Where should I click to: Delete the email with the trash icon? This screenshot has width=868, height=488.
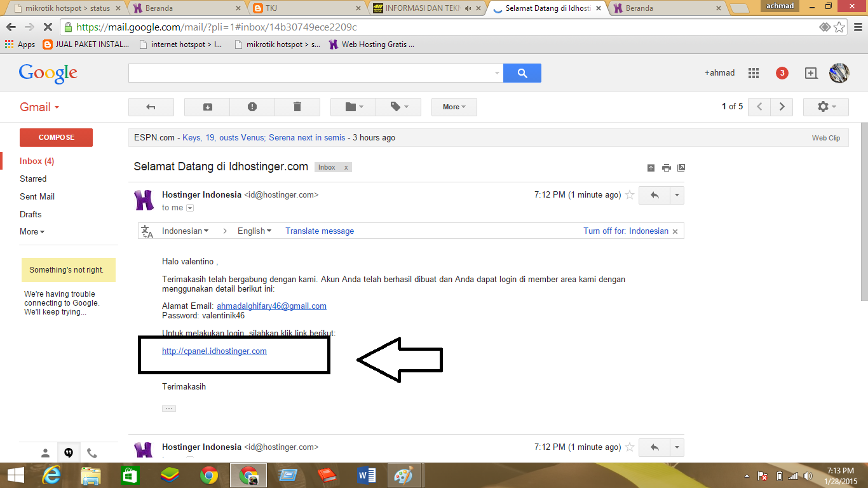pyautogui.click(x=297, y=107)
